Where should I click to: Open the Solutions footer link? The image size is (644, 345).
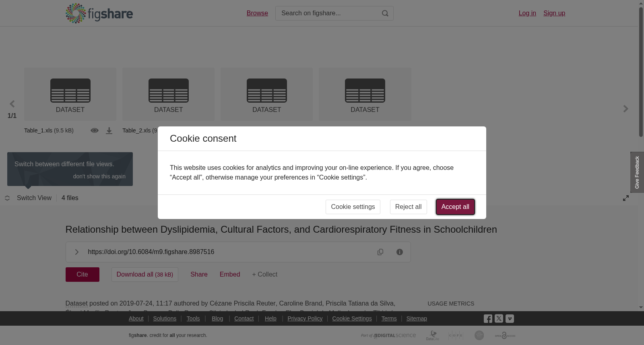click(x=165, y=318)
